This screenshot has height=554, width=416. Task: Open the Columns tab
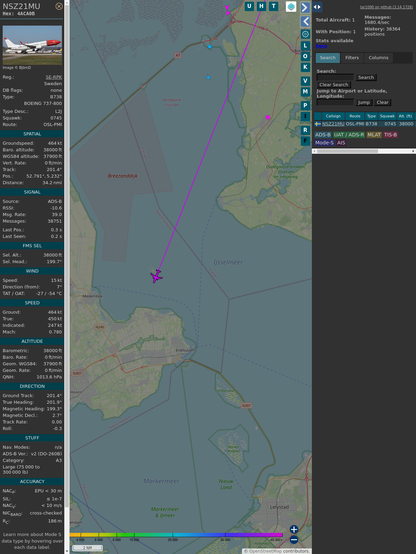coord(378,58)
